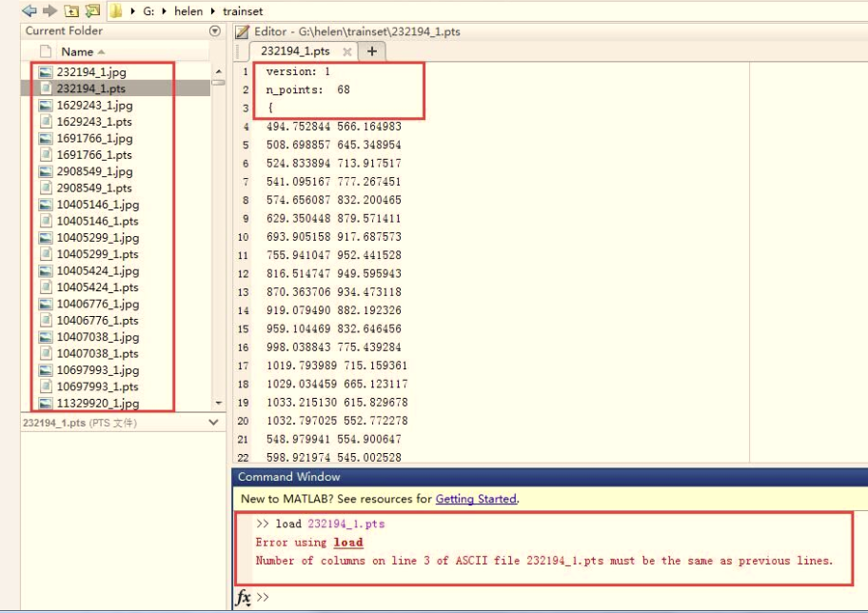Close the 232194_1.pts editor tab
The height and width of the screenshot is (613, 868).
347,51
